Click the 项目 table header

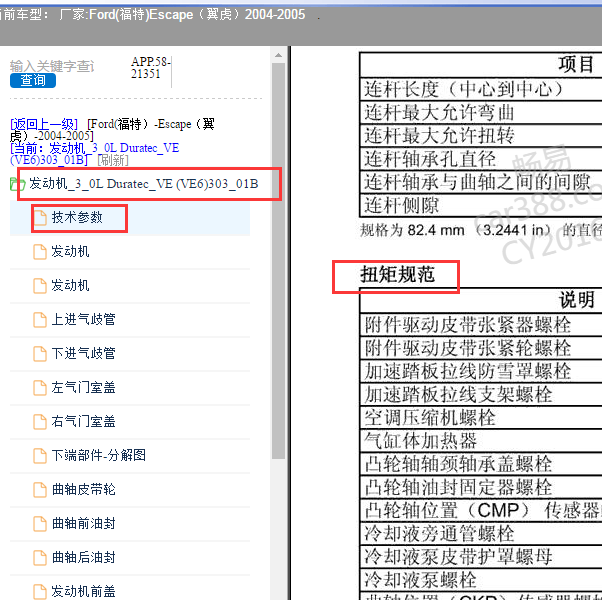[576, 65]
